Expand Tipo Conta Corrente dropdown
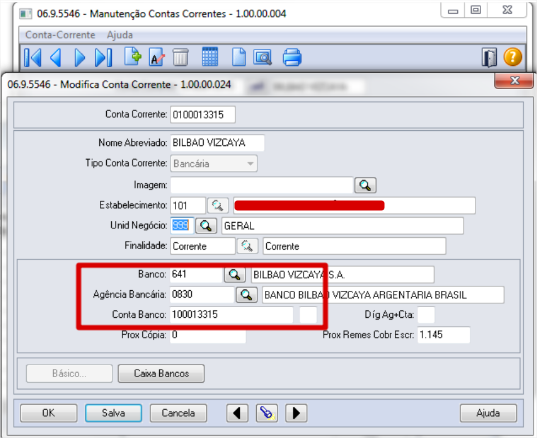Viewport: 537px width, 438px height. 250,164
